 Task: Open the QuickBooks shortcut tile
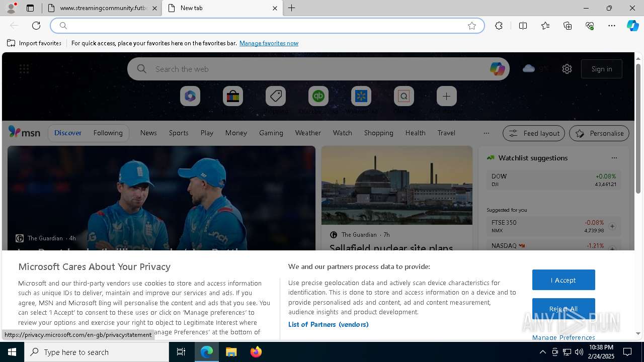[x=318, y=96]
